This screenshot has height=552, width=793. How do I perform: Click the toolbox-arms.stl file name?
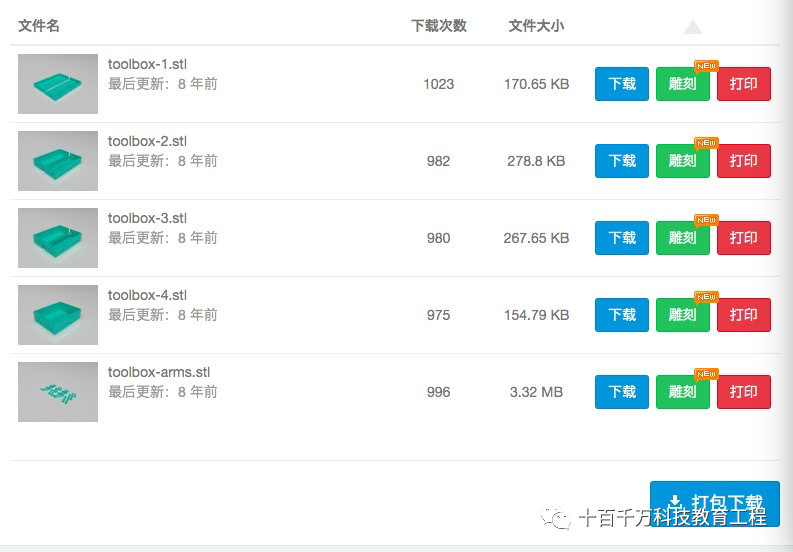[x=159, y=372]
